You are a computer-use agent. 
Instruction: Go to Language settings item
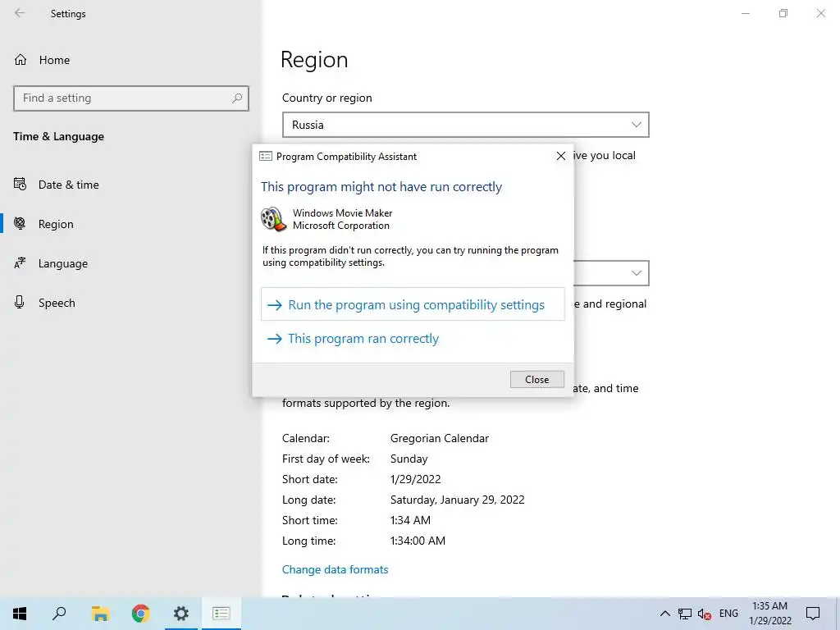coord(62,263)
